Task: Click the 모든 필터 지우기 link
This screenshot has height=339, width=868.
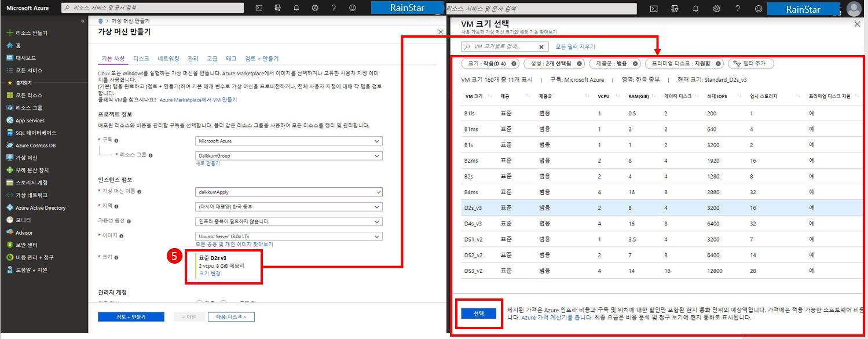Action: pos(575,47)
